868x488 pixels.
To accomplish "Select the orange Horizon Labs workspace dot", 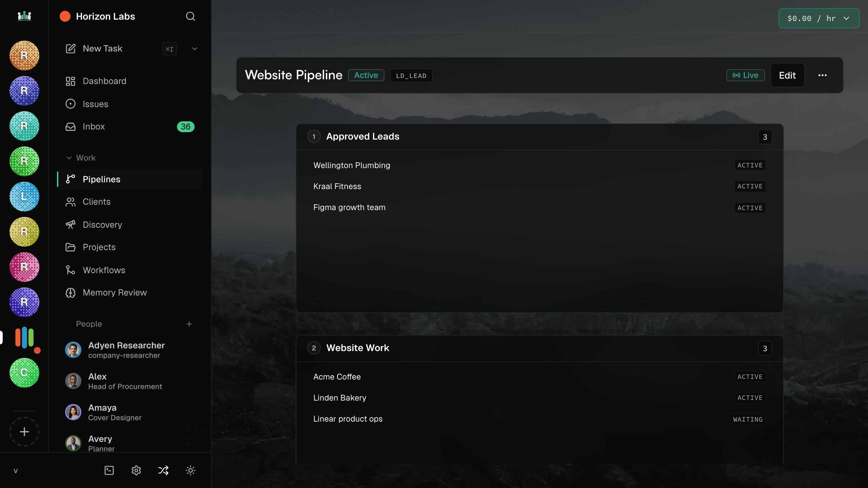I will pos(65,16).
